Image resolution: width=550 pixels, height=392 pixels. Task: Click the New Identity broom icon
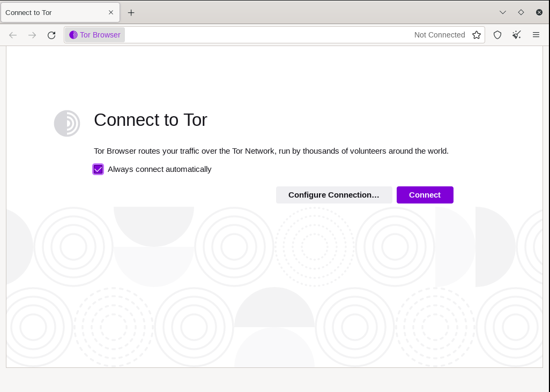pyautogui.click(x=517, y=35)
